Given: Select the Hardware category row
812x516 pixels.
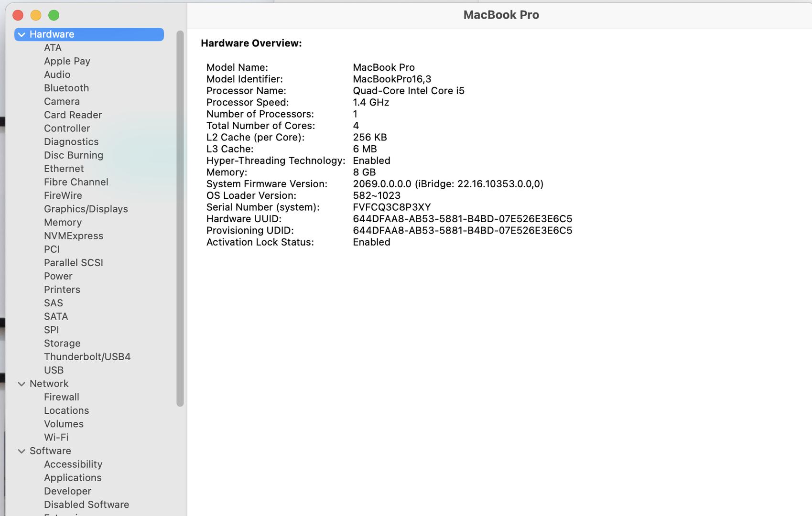Looking at the screenshot, I should 89,34.
